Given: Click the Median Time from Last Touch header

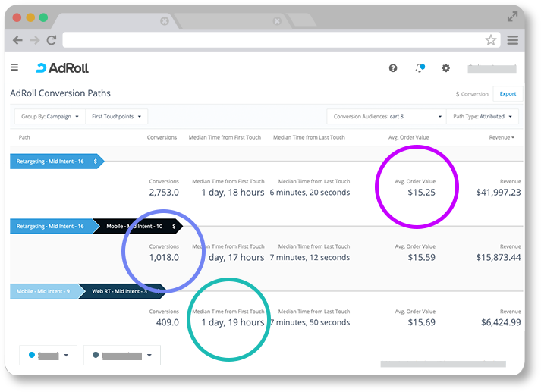Looking at the screenshot, I should coord(309,137).
